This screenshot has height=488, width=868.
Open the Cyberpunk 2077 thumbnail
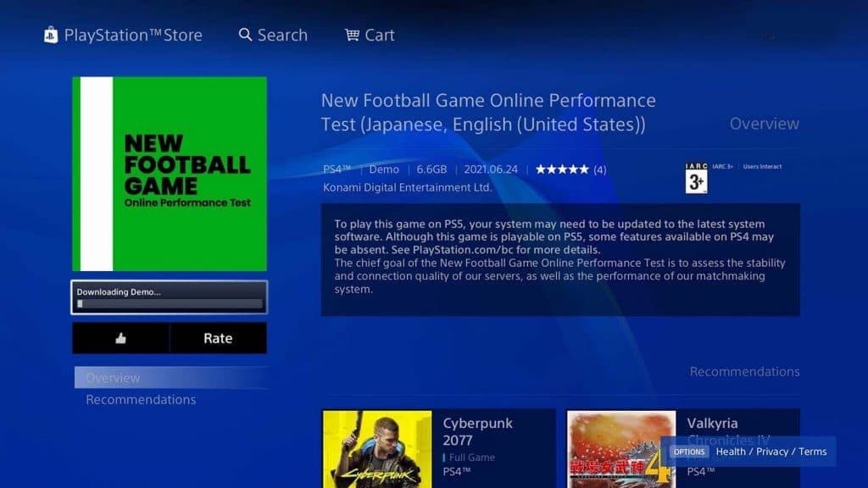click(x=377, y=449)
